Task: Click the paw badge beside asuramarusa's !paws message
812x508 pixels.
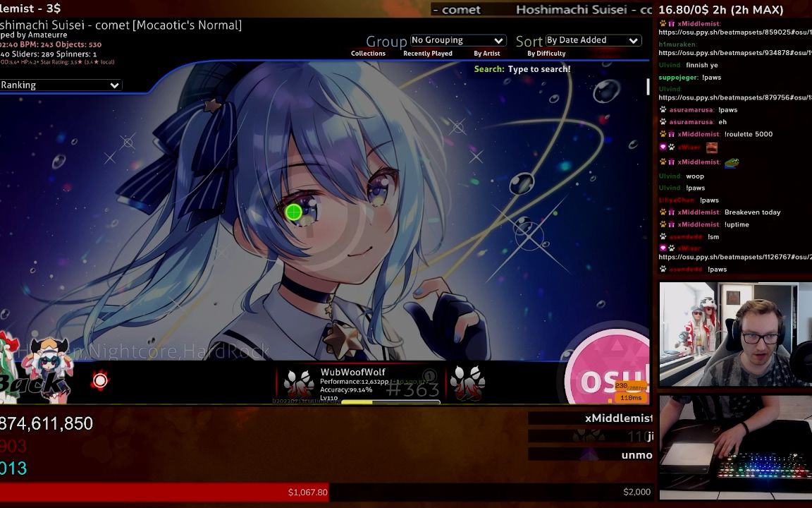Action: coord(663,110)
